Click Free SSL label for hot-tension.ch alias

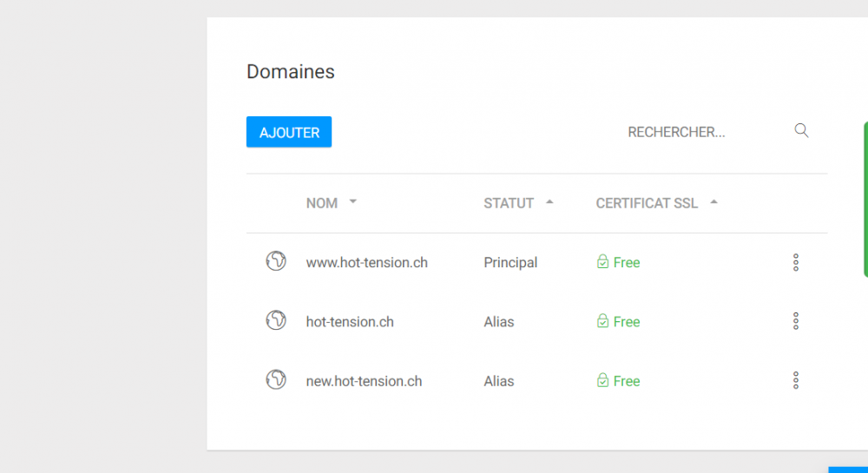pyautogui.click(x=626, y=322)
